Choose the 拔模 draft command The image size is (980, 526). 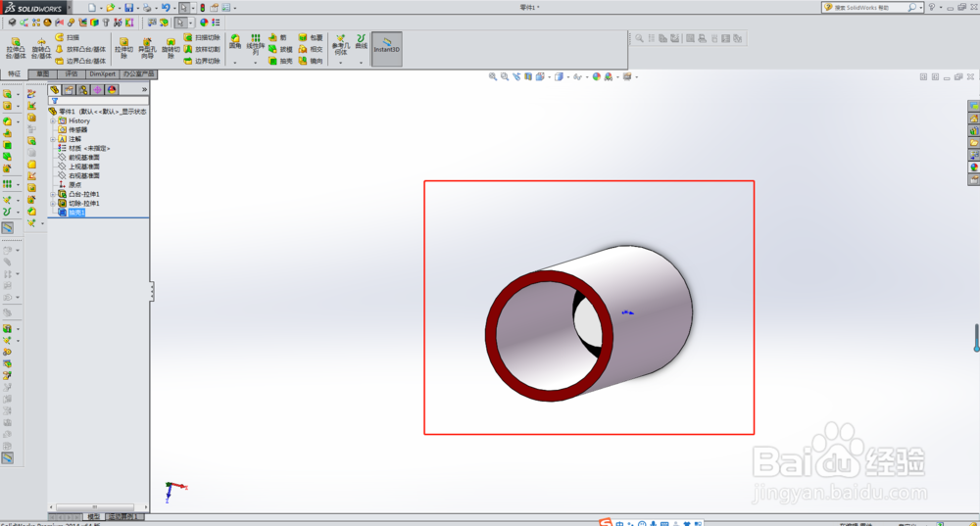[280, 49]
